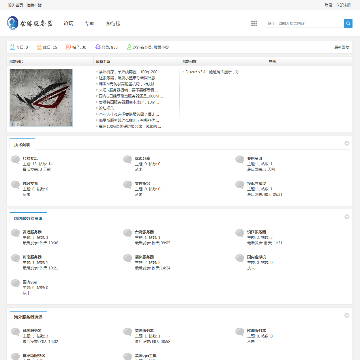The image size is (360, 360).
Task: Collapse the second forum category section
Action: (347, 217)
